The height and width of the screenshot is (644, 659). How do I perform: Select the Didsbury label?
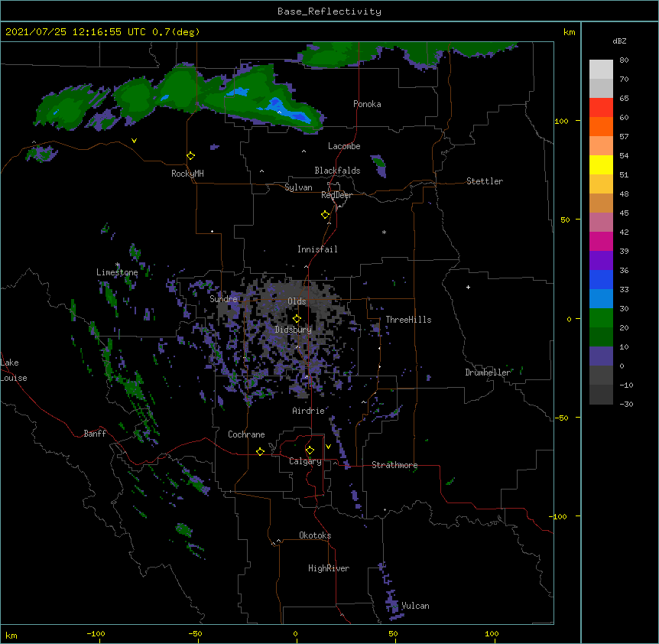pyautogui.click(x=294, y=330)
